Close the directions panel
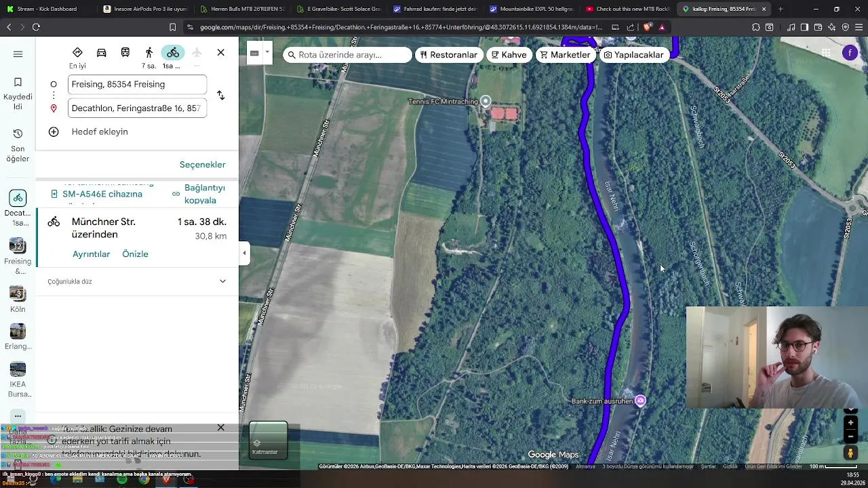 (220, 52)
